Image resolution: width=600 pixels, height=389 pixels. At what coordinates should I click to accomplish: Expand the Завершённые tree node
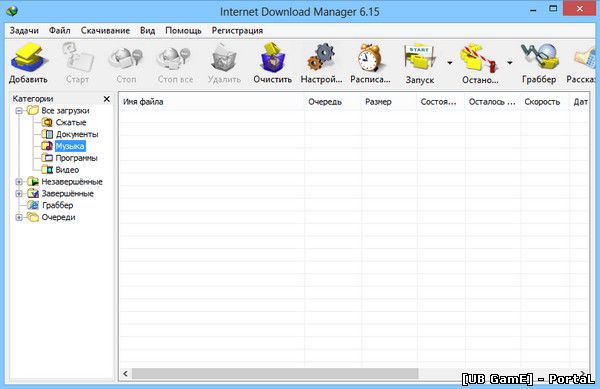(x=19, y=194)
